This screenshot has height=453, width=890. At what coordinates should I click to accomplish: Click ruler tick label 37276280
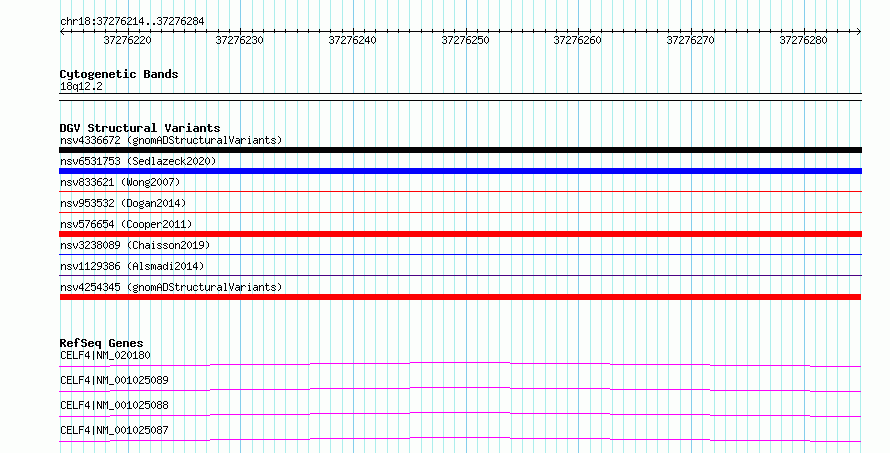coord(803,40)
